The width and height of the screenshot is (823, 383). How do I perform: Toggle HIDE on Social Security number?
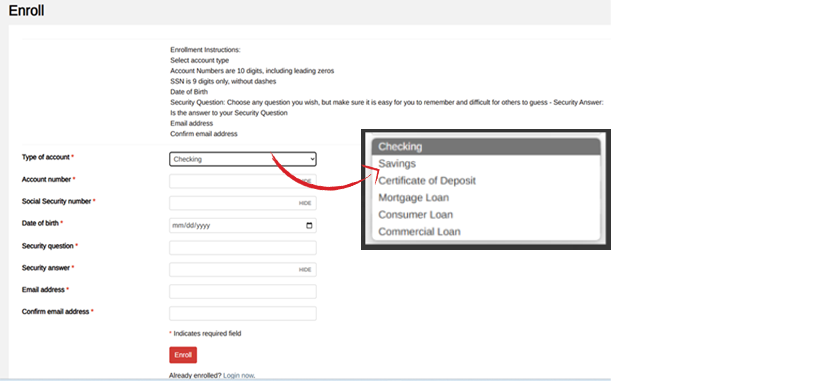click(305, 203)
